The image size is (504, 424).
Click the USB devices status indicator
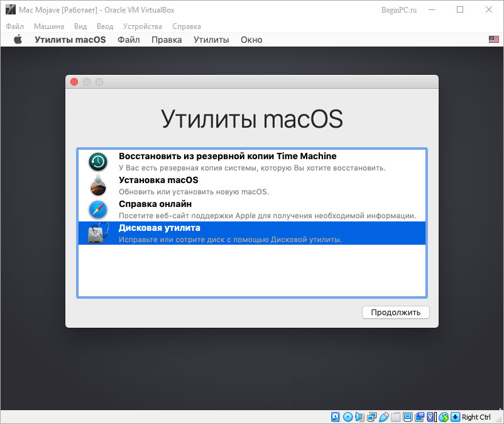384,417
